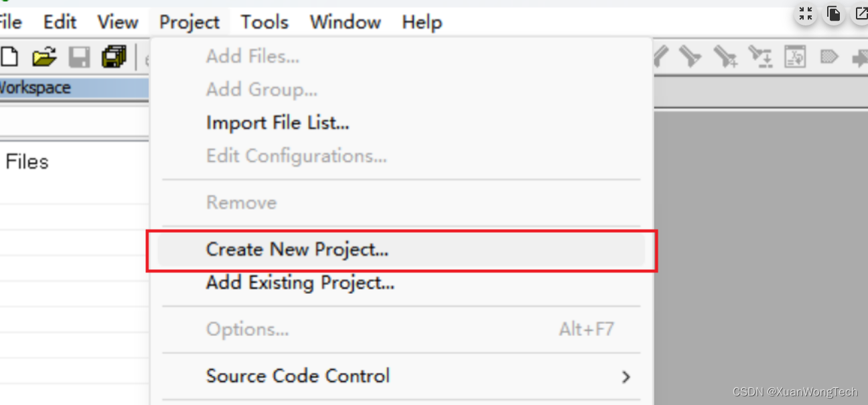868x405 pixels.
Task: Click the Save All stacked disks icon
Action: click(x=114, y=58)
